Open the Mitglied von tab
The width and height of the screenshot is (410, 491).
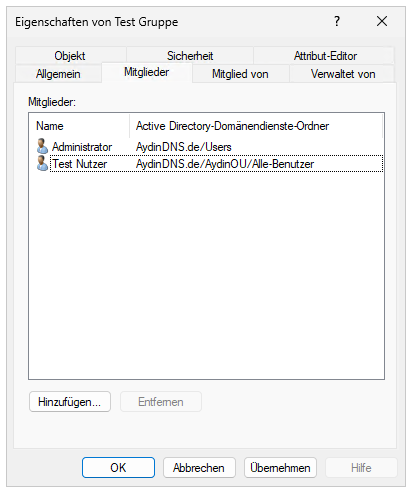(x=240, y=74)
